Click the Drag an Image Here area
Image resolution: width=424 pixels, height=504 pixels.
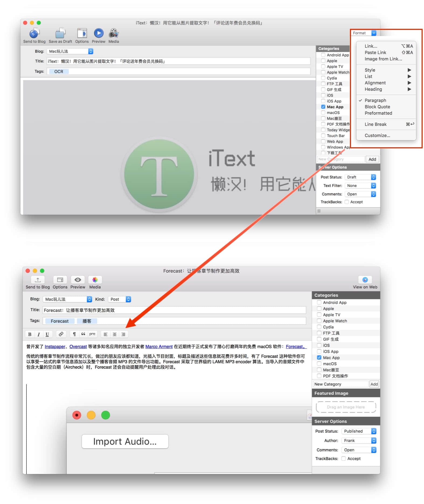pos(346,407)
